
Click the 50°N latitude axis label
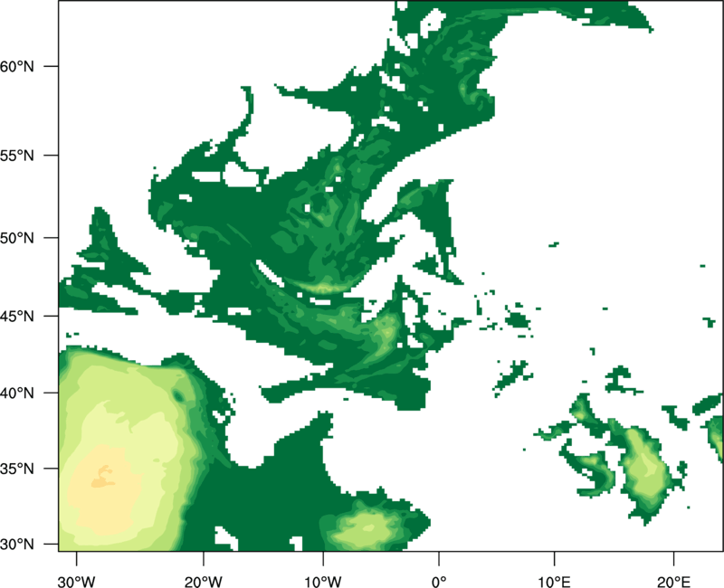17,238
